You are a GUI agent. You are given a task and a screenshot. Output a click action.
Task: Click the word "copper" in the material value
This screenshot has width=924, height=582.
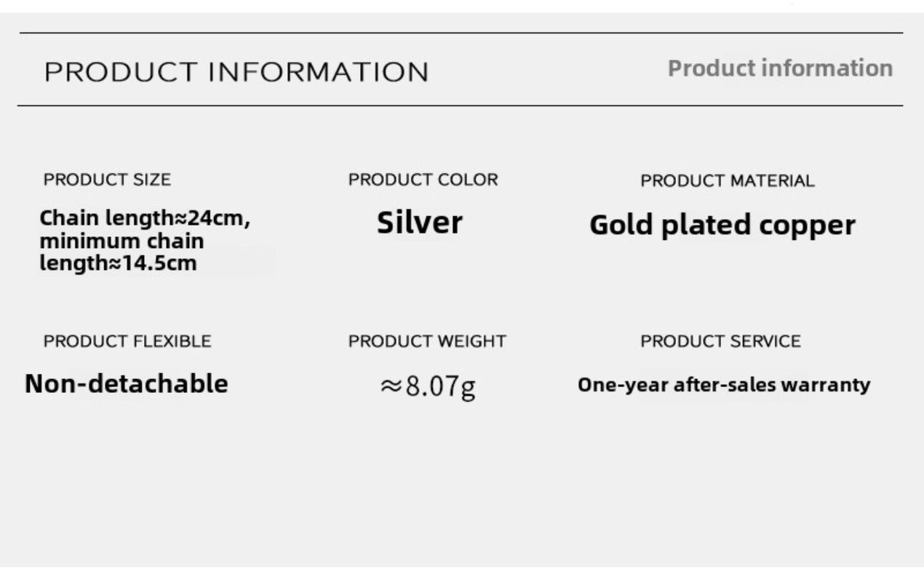[808, 226]
